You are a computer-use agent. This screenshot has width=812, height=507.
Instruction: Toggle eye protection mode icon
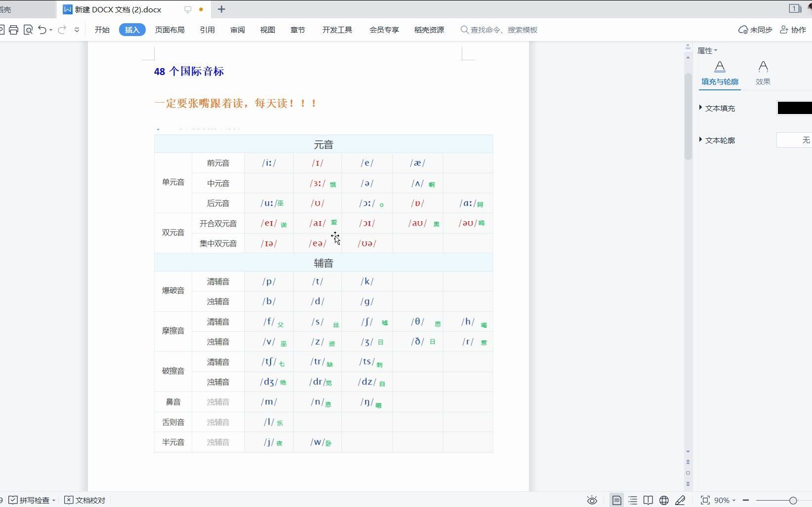[592, 500]
